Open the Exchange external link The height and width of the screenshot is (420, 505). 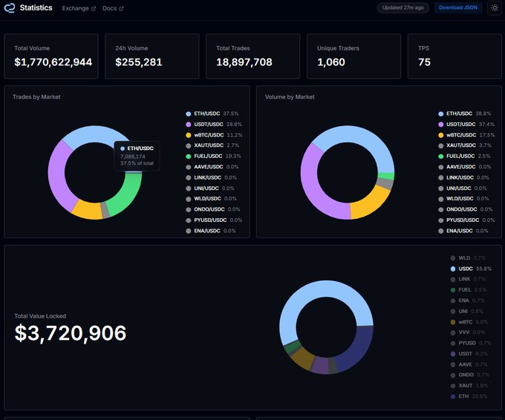pyautogui.click(x=79, y=8)
